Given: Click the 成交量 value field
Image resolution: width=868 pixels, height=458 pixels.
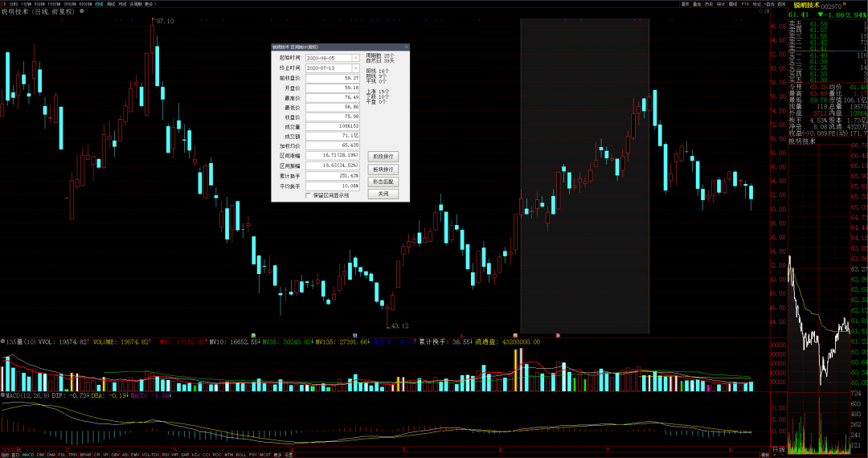Looking at the screenshot, I should (333, 127).
